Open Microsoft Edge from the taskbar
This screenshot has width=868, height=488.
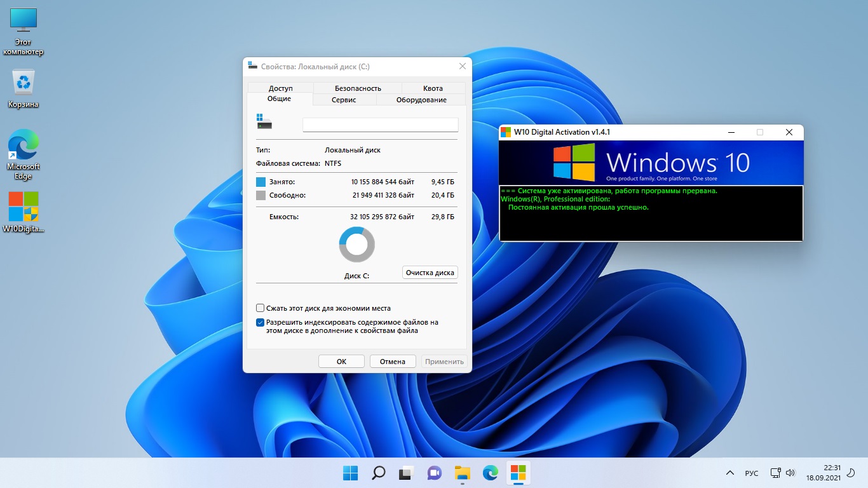490,473
